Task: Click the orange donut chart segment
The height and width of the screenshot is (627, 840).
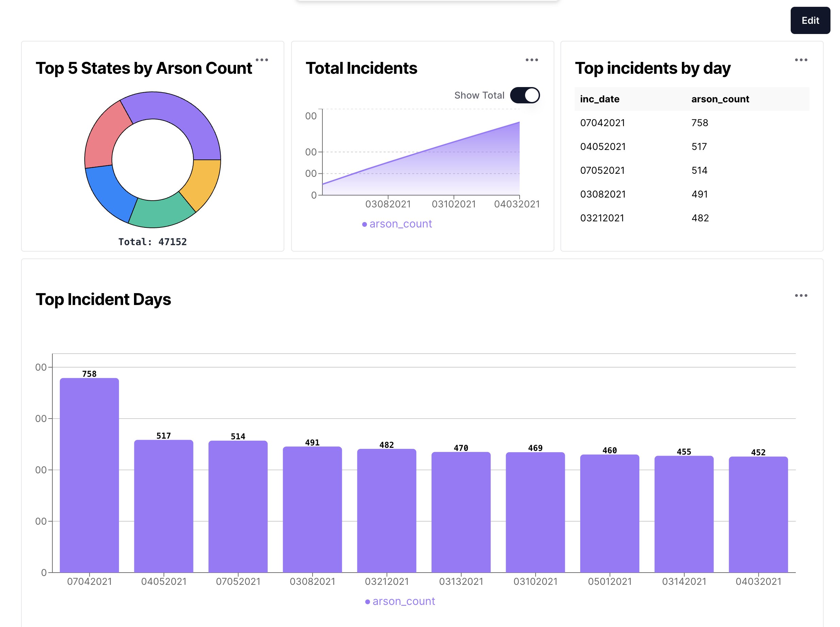Action: (x=201, y=182)
